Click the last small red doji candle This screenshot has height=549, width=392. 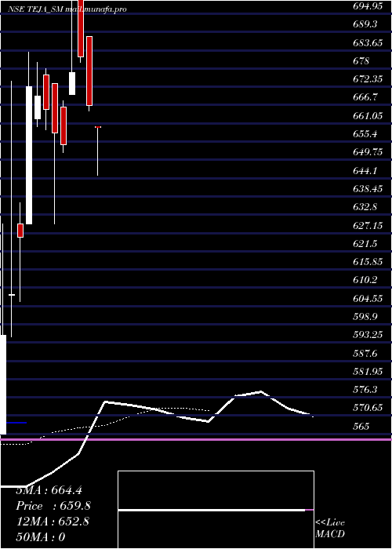pos(98,127)
